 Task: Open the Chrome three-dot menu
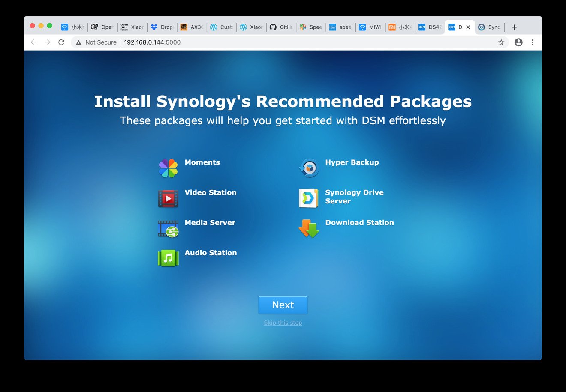coord(532,42)
